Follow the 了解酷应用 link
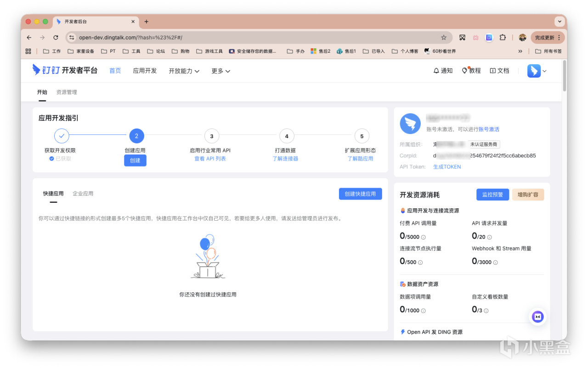Screen dimensions: 588x368 tap(360, 159)
